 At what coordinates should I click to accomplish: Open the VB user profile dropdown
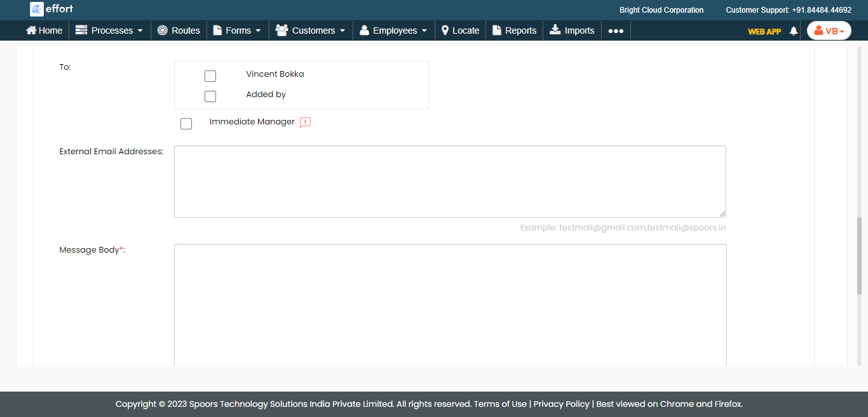pyautogui.click(x=829, y=30)
